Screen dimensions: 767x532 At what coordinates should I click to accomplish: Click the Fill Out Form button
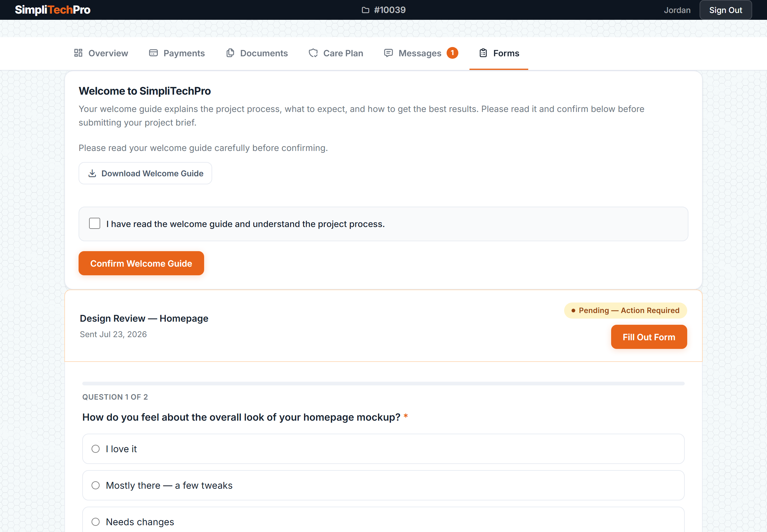click(649, 337)
